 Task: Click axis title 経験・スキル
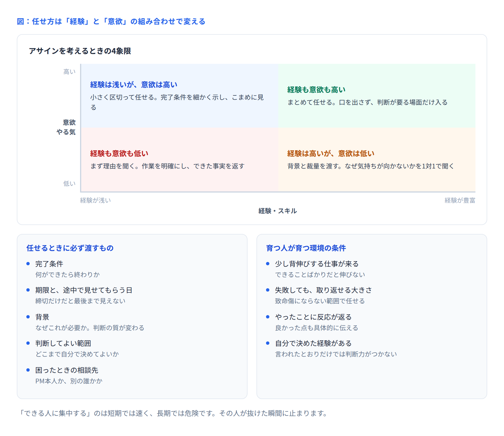point(278,211)
